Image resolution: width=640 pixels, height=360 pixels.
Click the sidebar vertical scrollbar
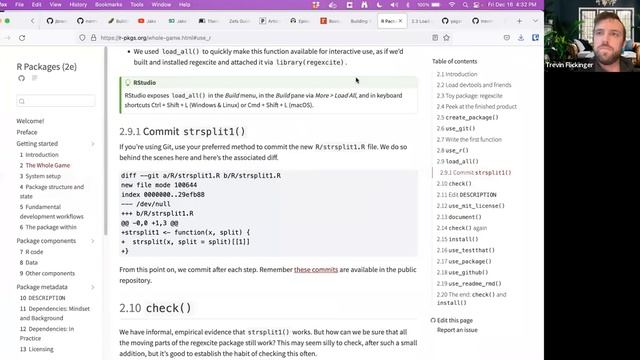[x=106, y=141]
